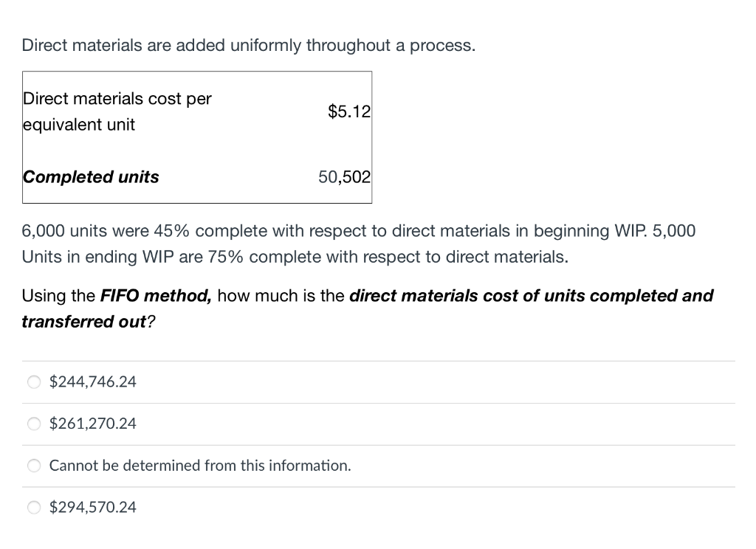Click 'Direct materials cost per equivalent unit' cell
This screenshot has height=549, width=756.
click(117, 111)
